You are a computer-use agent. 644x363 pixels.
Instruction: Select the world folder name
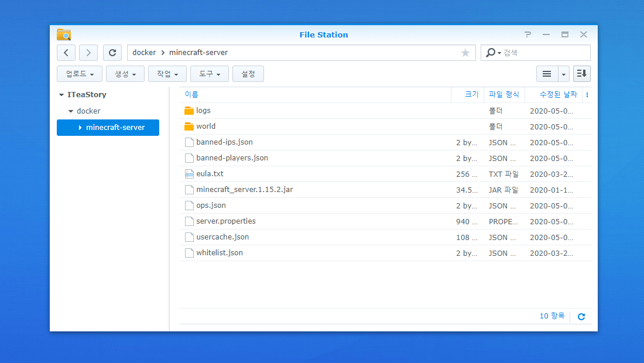[x=205, y=126]
